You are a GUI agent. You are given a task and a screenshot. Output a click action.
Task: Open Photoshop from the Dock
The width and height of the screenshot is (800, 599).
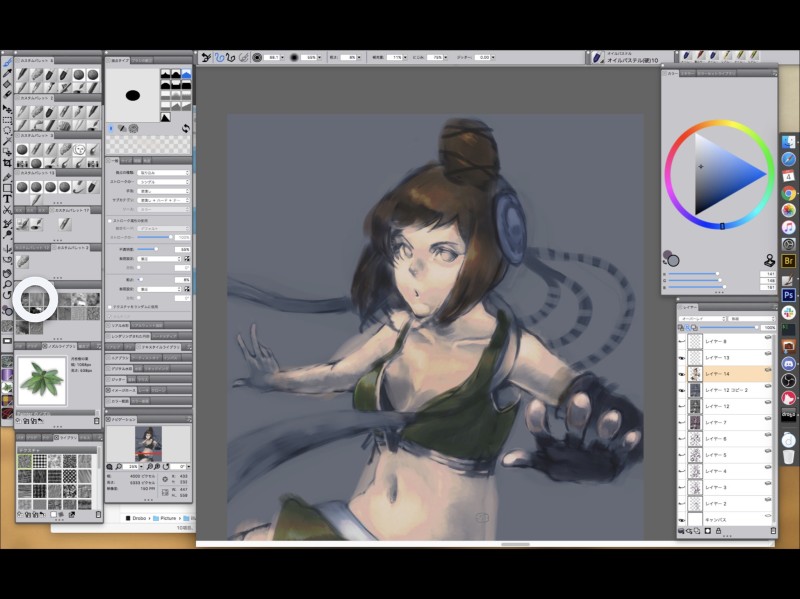[x=788, y=295]
